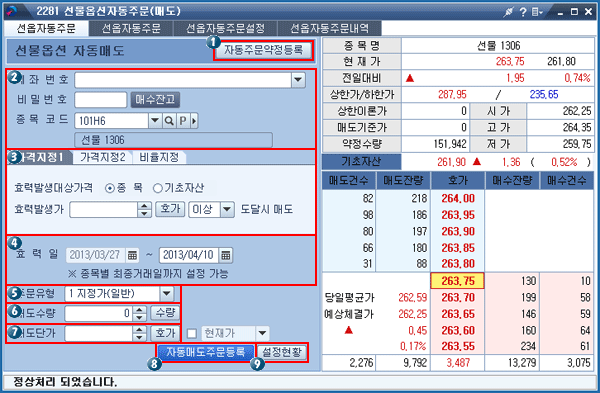The width and height of the screenshot is (600, 393).
Task: Select the 비율지정 tab
Action: [x=159, y=157]
